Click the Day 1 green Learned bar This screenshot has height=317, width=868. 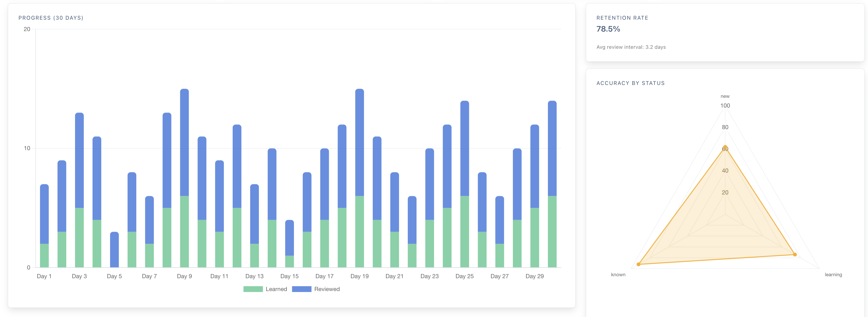pos(44,255)
